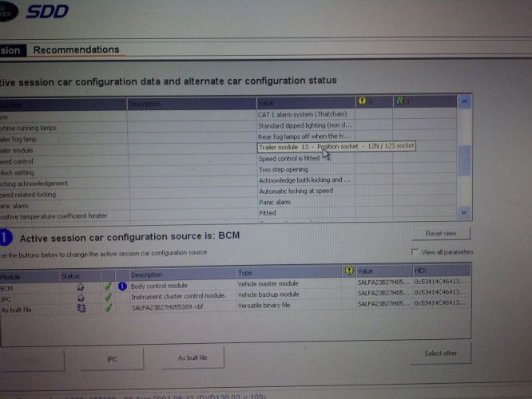This screenshot has width=532, height=399.
Task: Click IPC row status icon
Action: (x=81, y=298)
